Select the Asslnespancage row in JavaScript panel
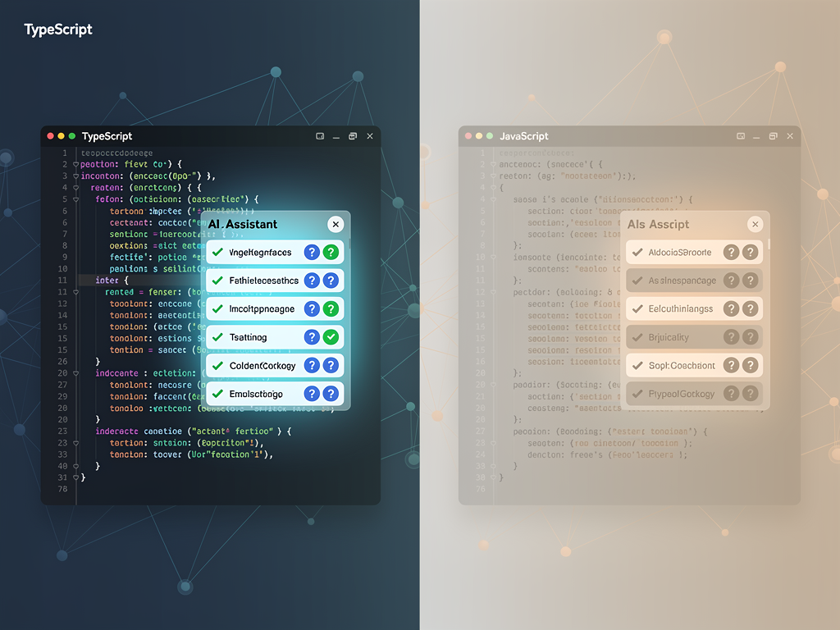Viewport: 840px width, 630px height. coord(694,281)
